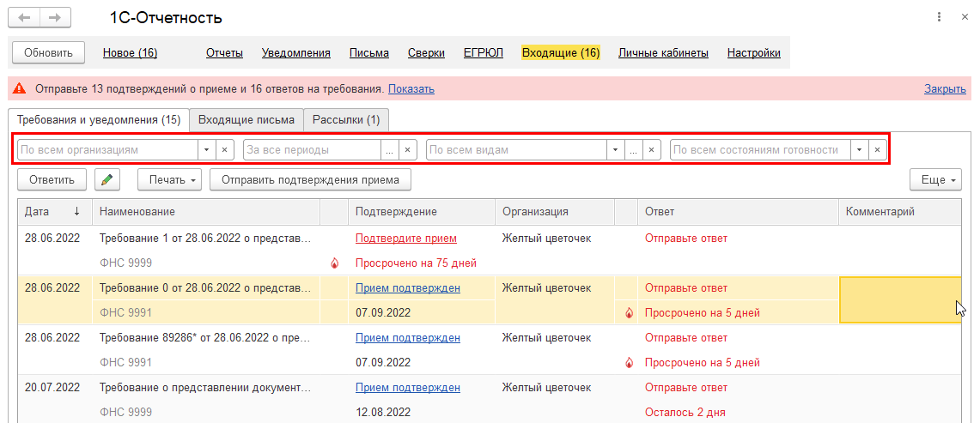
Task: Clear the readiness state filter
Action: coord(877,150)
